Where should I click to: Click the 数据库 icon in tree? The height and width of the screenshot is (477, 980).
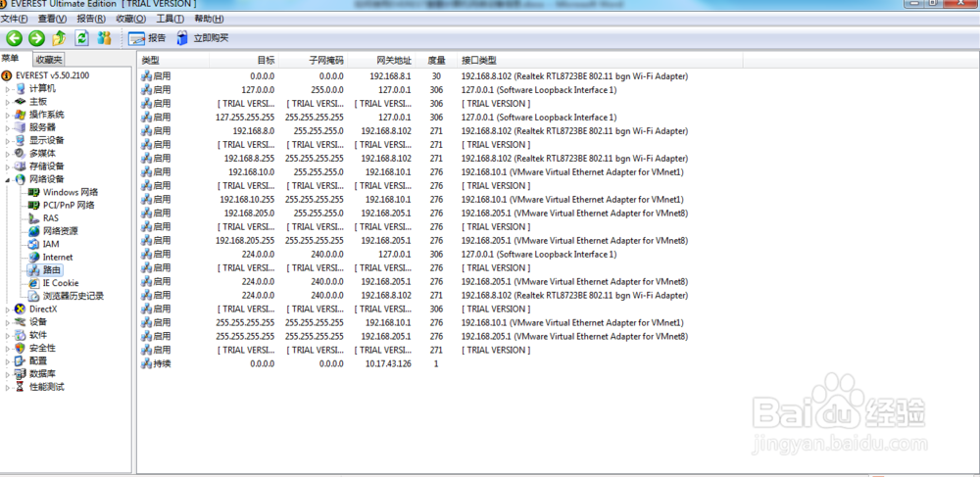tap(20, 374)
